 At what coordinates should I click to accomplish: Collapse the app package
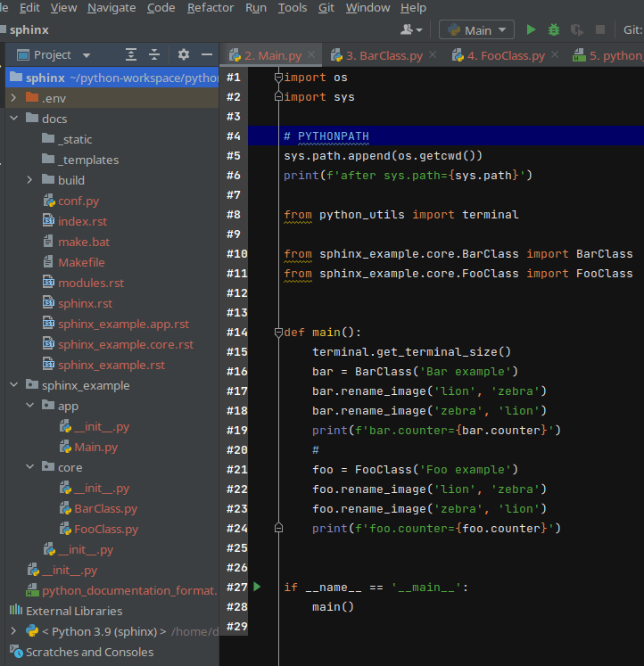29,405
